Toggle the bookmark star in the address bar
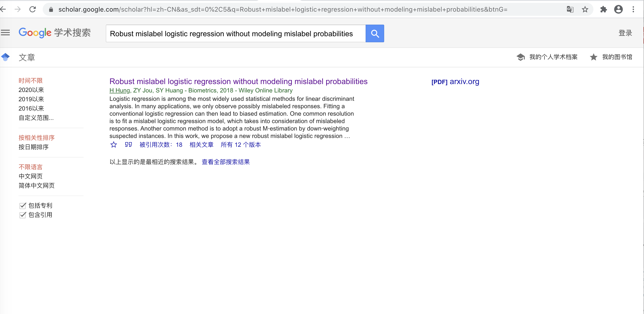 [585, 9]
